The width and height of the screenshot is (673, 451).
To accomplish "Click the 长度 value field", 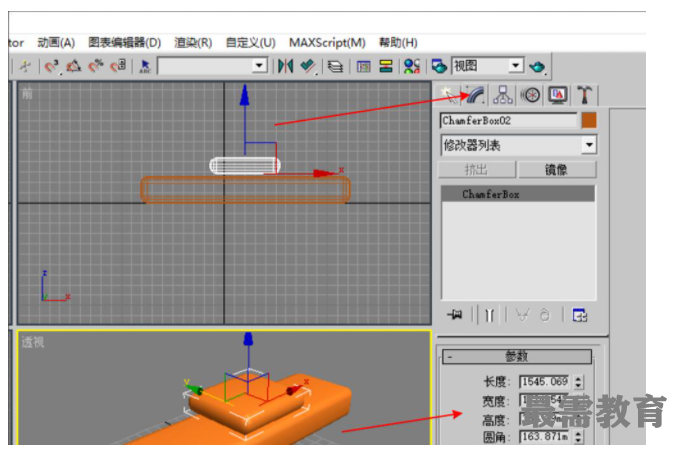I will [x=546, y=381].
